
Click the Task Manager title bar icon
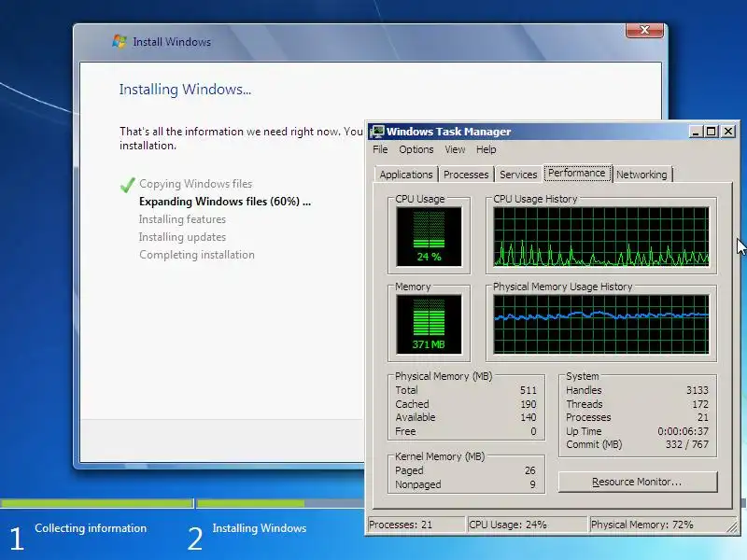[377, 132]
